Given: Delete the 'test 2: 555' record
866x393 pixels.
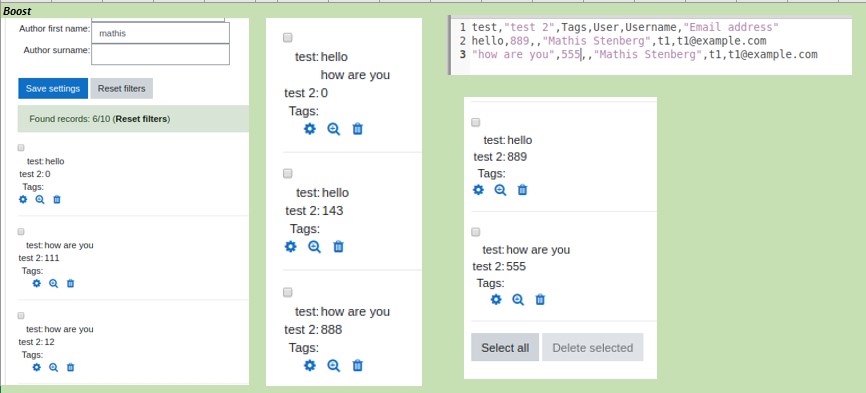Looking at the screenshot, I should (540, 300).
